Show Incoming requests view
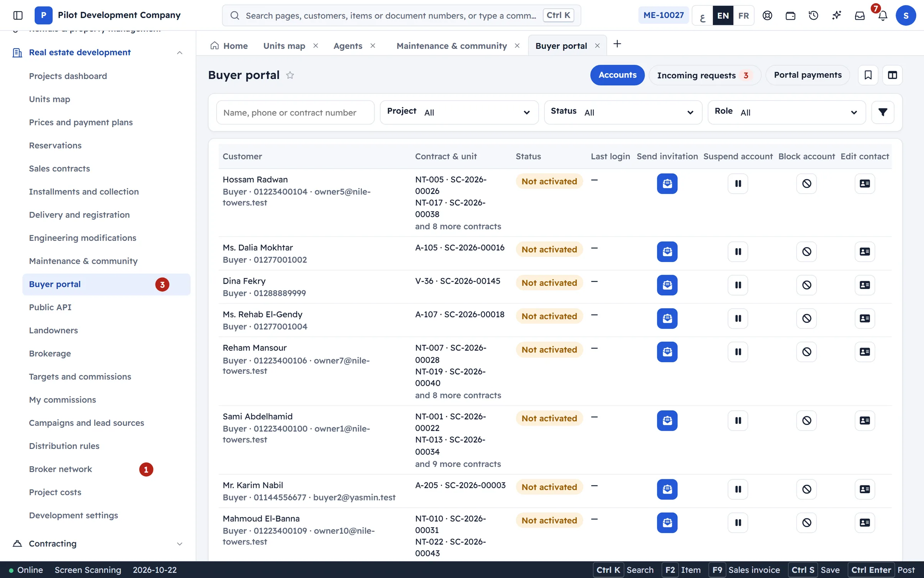924x578 pixels. [x=705, y=75]
